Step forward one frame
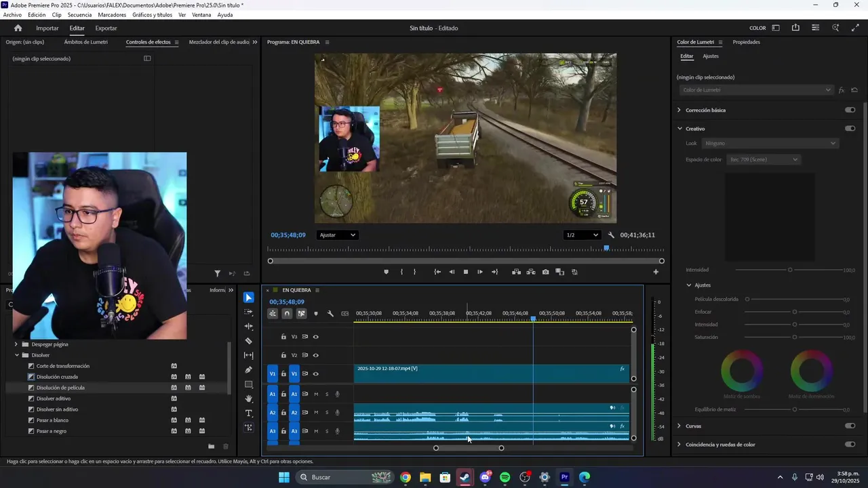The width and height of the screenshot is (868, 488). pos(480,272)
